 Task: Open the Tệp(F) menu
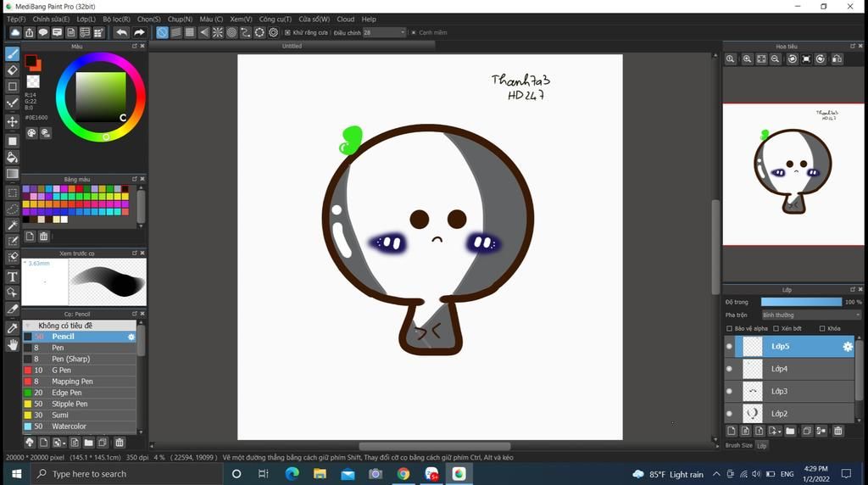[x=16, y=19]
